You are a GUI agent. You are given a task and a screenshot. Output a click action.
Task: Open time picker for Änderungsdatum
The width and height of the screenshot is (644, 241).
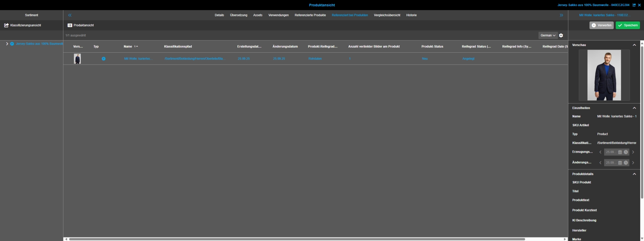(x=626, y=163)
